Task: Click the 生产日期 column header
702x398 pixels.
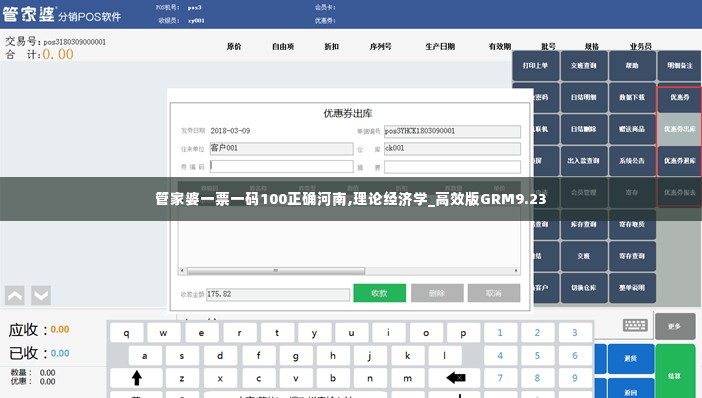Action: (440, 46)
